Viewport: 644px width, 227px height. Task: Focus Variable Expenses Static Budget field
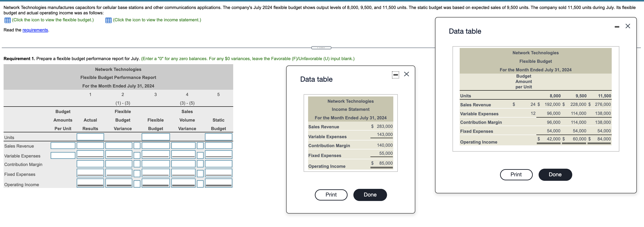click(218, 155)
